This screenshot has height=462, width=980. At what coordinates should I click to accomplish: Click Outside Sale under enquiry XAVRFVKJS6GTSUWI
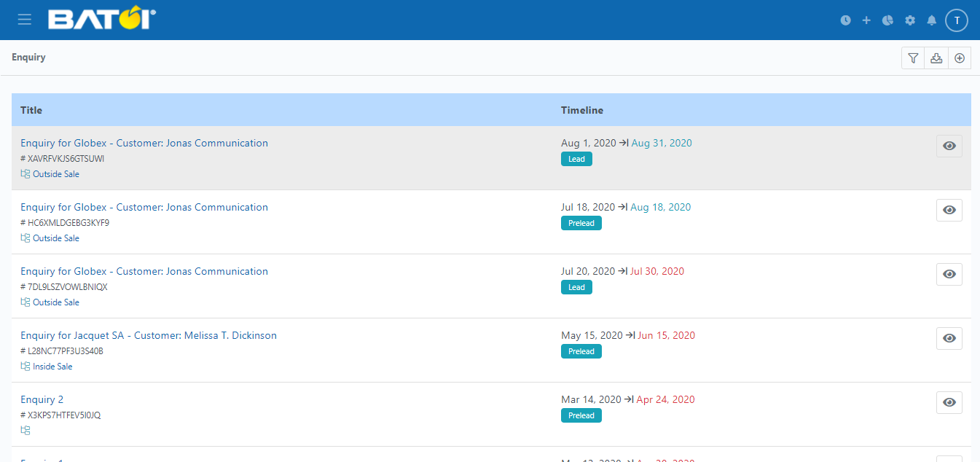pos(56,174)
